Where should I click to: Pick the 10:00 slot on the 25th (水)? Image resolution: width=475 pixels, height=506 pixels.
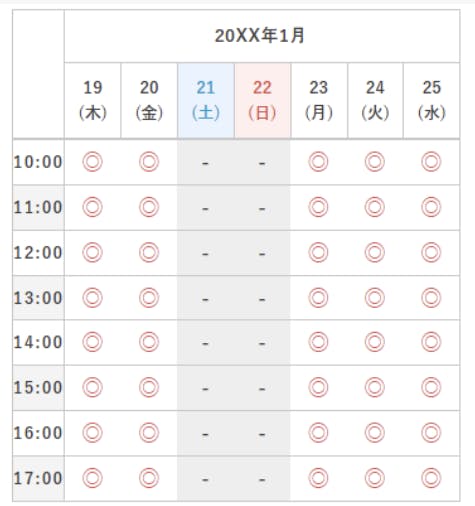431,162
